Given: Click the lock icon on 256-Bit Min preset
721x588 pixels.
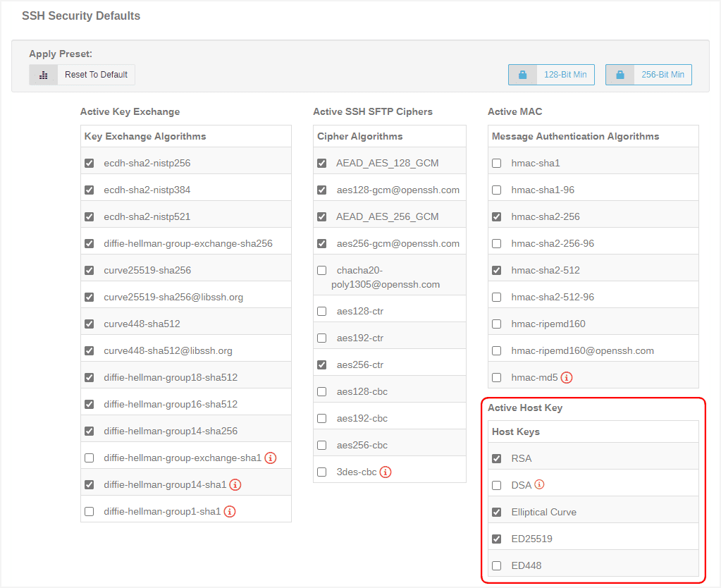Looking at the screenshot, I should (619, 74).
